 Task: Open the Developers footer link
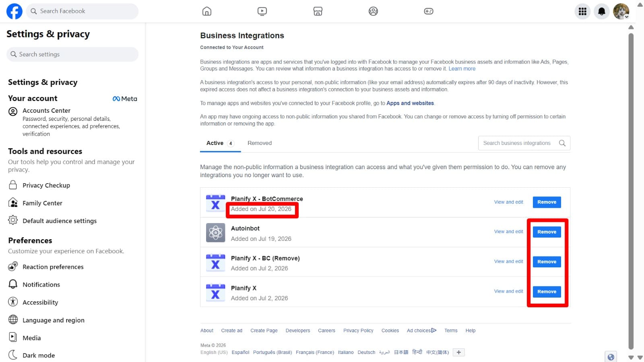tap(298, 331)
